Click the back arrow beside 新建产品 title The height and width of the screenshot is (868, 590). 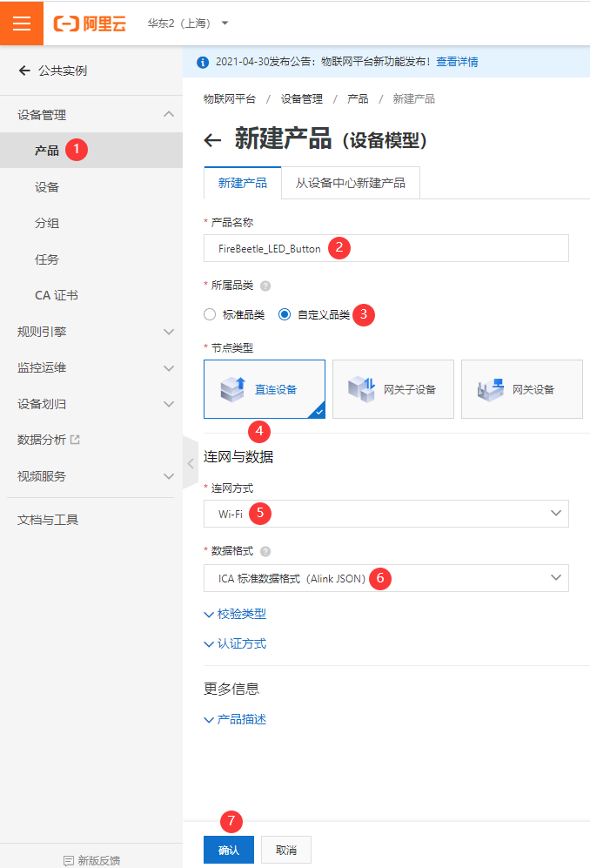pos(212,140)
